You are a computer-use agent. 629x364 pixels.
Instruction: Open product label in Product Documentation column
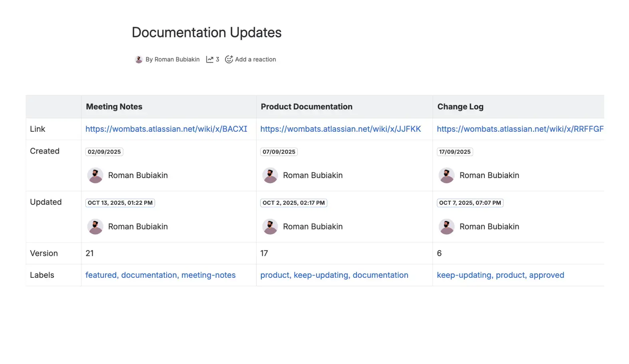[275, 275]
